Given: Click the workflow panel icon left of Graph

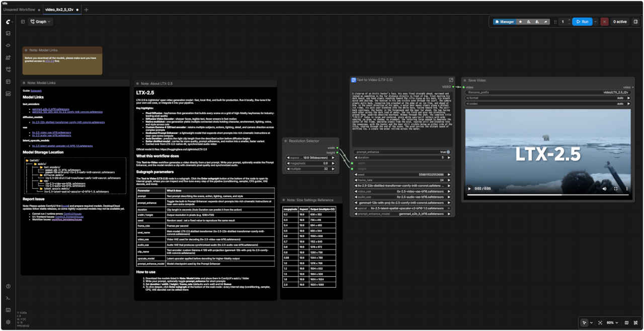Looking at the screenshot, I should tap(23, 22).
